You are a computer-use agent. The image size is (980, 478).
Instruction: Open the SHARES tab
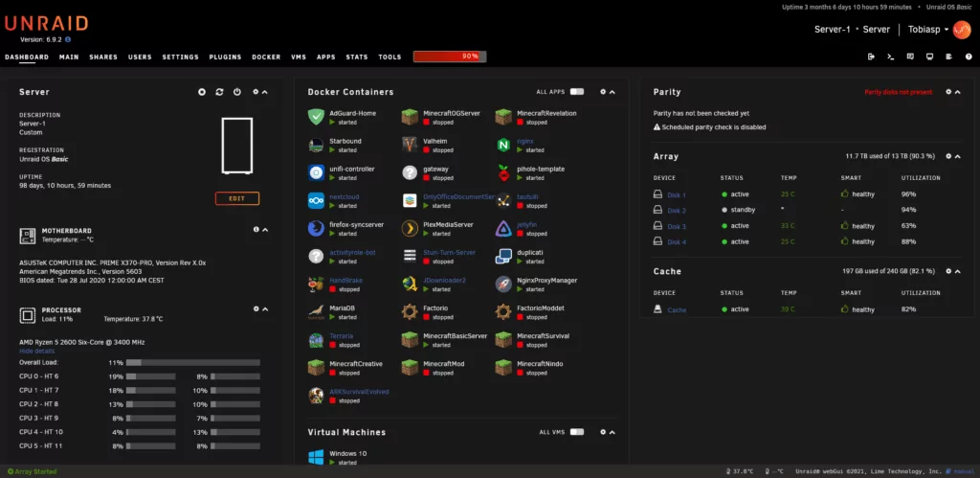[x=103, y=57]
